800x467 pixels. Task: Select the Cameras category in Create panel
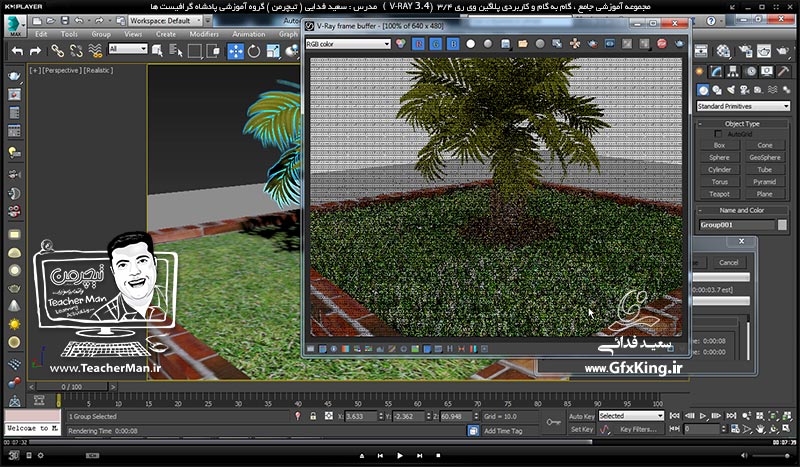click(x=744, y=90)
